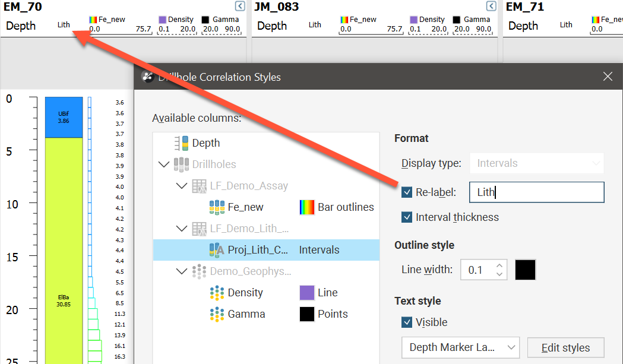The image size is (623, 364).
Task: Click the Density points icon
Action: point(217,293)
